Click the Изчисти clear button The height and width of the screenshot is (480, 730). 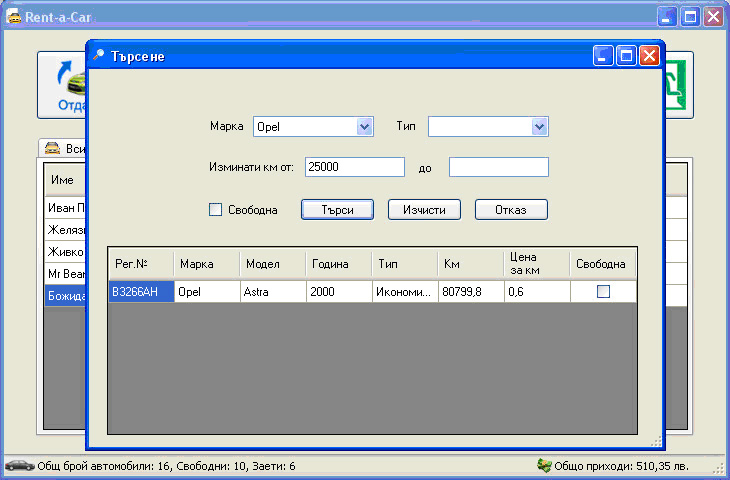point(424,210)
